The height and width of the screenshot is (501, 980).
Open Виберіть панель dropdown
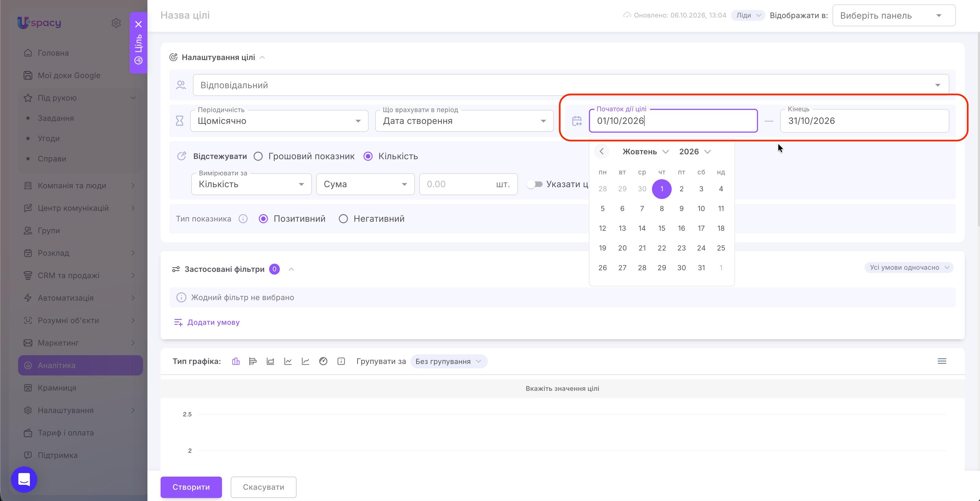(x=894, y=16)
